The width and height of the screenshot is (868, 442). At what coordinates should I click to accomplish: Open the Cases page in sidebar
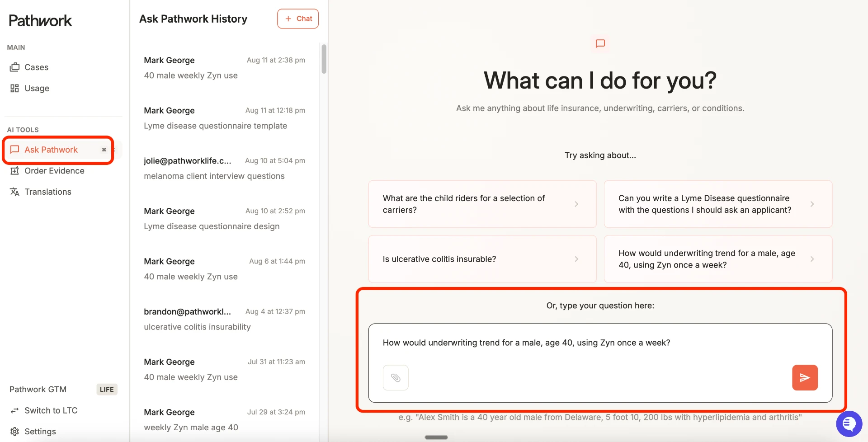coord(36,67)
